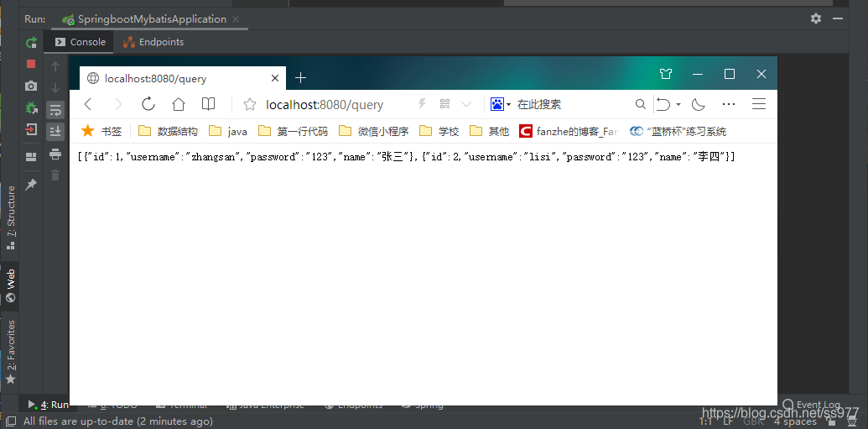Click lightning speed-mode icon in address bar
This screenshot has height=429, width=868.
[x=423, y=104]
